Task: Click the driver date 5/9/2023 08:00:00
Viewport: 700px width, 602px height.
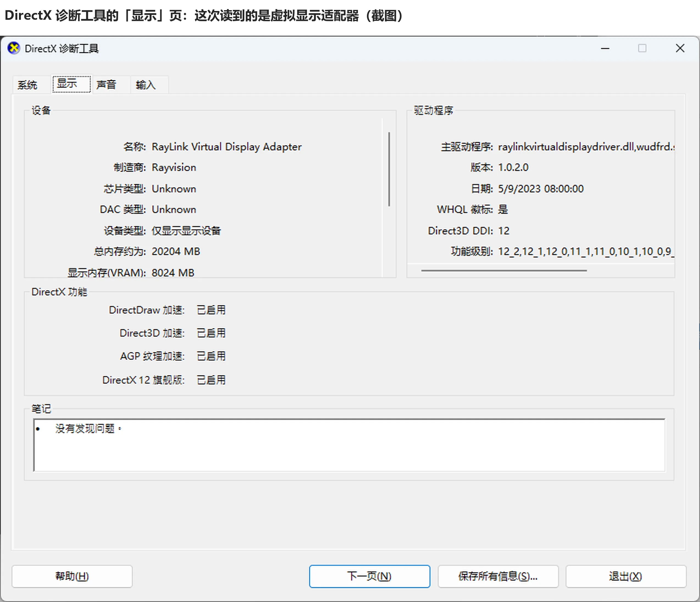Action: [541, 189]
